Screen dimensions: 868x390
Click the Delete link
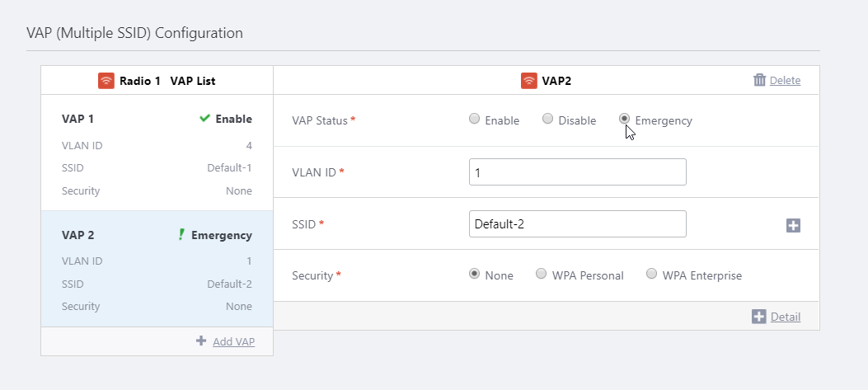785,80
